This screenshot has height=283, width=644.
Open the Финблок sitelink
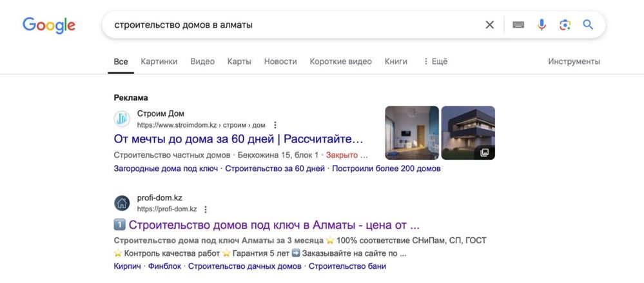point(164,266)
